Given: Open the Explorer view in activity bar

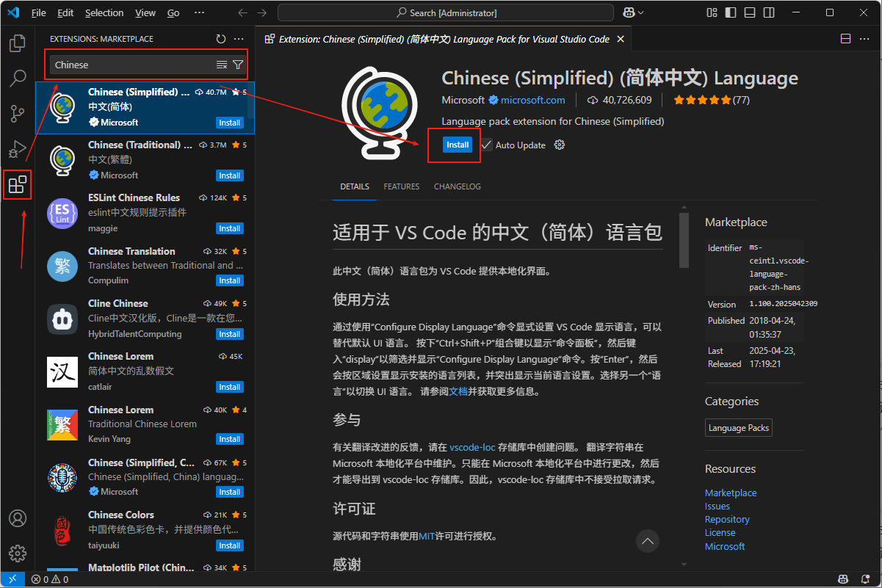Looking at the screenshot, I should tap(18, 43).
